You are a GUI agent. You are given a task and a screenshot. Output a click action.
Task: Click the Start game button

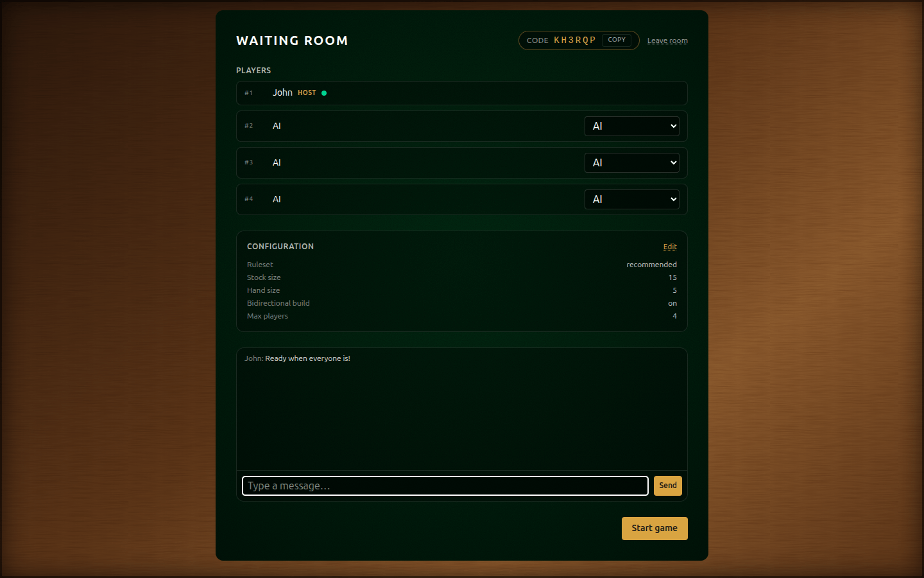point(654,528)
